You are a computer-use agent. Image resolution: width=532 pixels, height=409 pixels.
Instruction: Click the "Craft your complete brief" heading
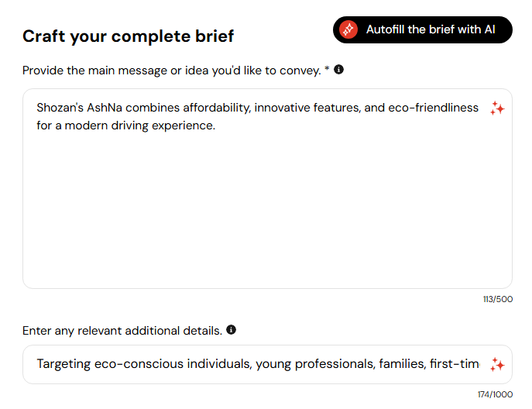click(x=128, y=36)
